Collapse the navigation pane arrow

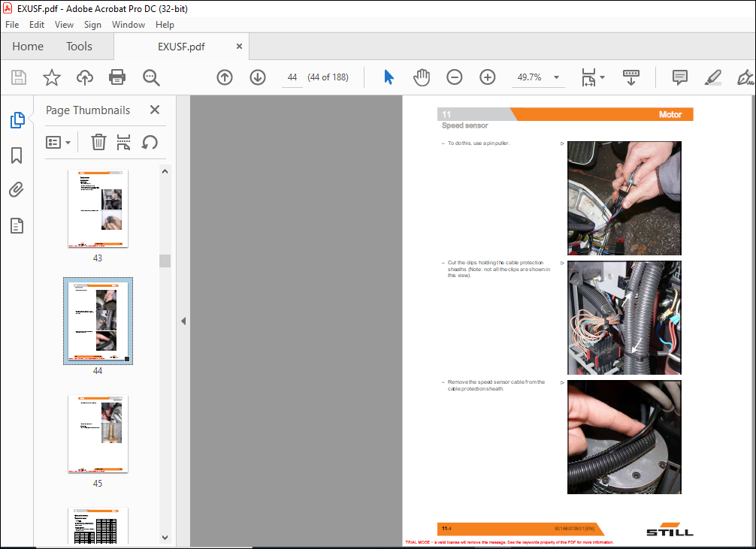(x=183, y=321)
